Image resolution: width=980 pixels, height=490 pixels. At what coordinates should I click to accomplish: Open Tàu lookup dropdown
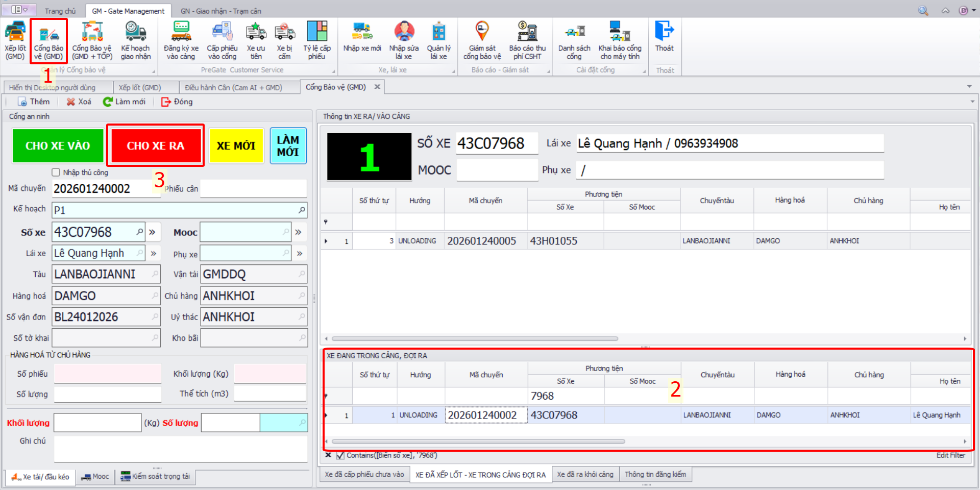pyautogui.click(x=155, y=274)
